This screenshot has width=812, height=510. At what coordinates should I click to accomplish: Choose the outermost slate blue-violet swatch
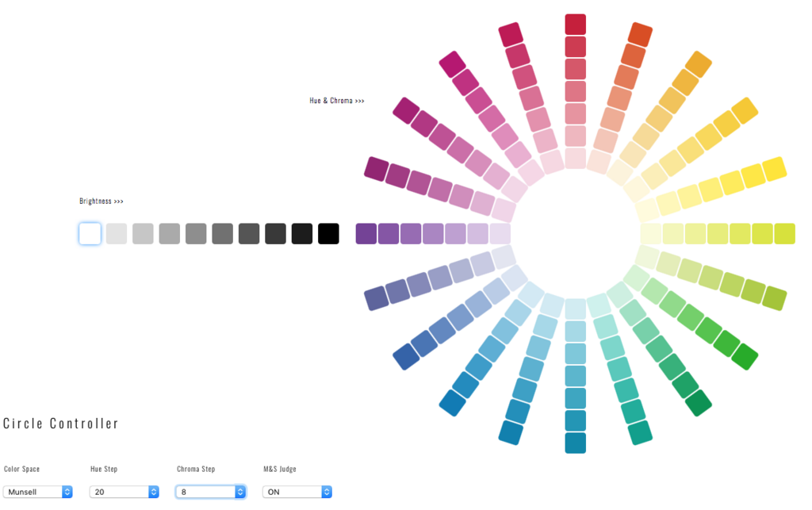(x=377, y=298)
